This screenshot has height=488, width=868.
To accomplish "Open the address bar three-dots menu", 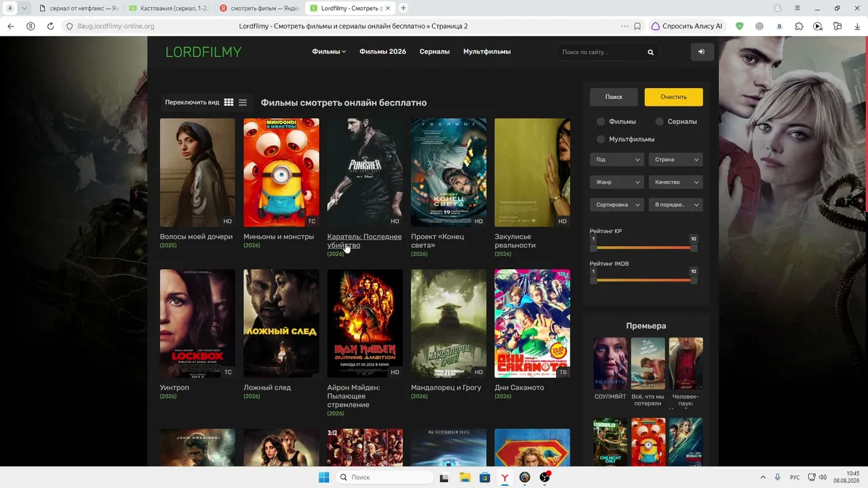I will click(x=625, y=26).
